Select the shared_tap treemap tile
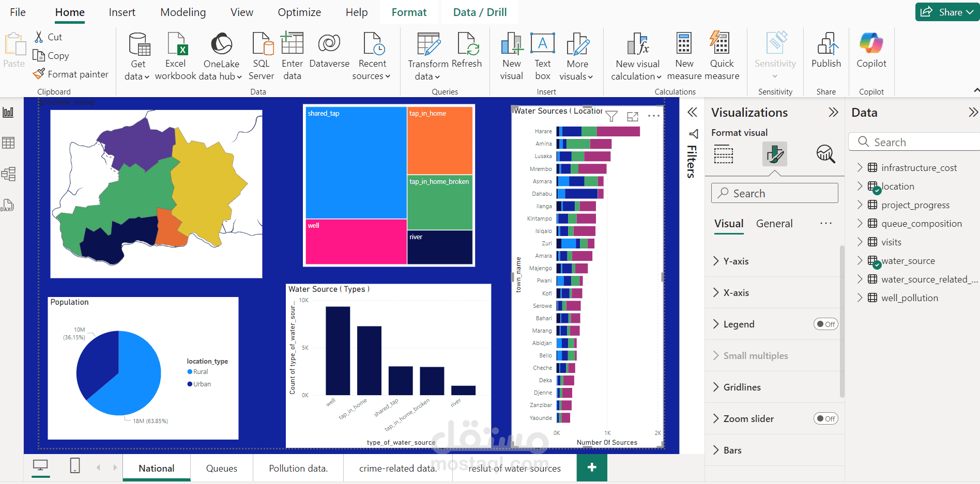This screenshot has width=980, height=484. [x=356, y=163]
